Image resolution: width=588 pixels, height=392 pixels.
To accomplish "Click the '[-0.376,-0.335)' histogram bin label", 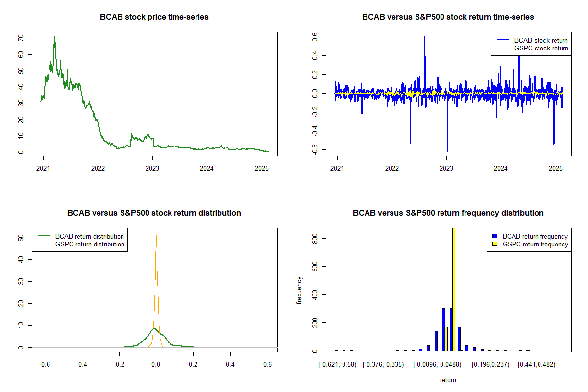I will click(383, 364).
